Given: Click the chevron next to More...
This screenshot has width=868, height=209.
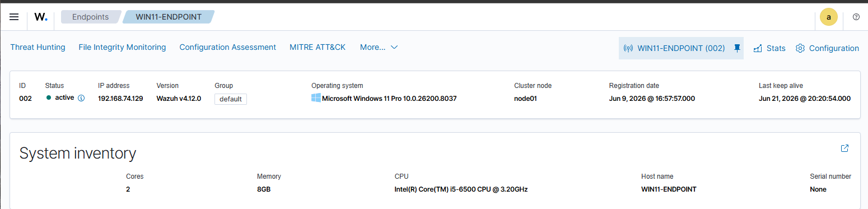Looking at the screenshot, I should pos(394,48).
